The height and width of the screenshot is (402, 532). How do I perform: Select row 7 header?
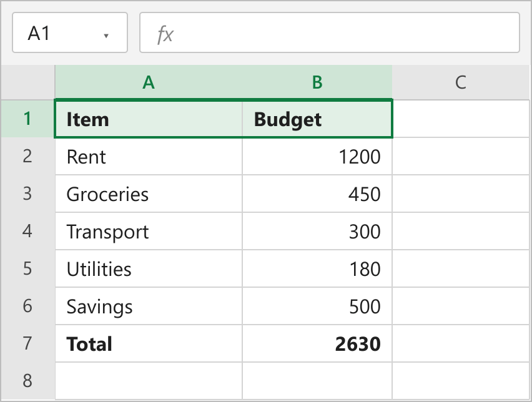28,343
